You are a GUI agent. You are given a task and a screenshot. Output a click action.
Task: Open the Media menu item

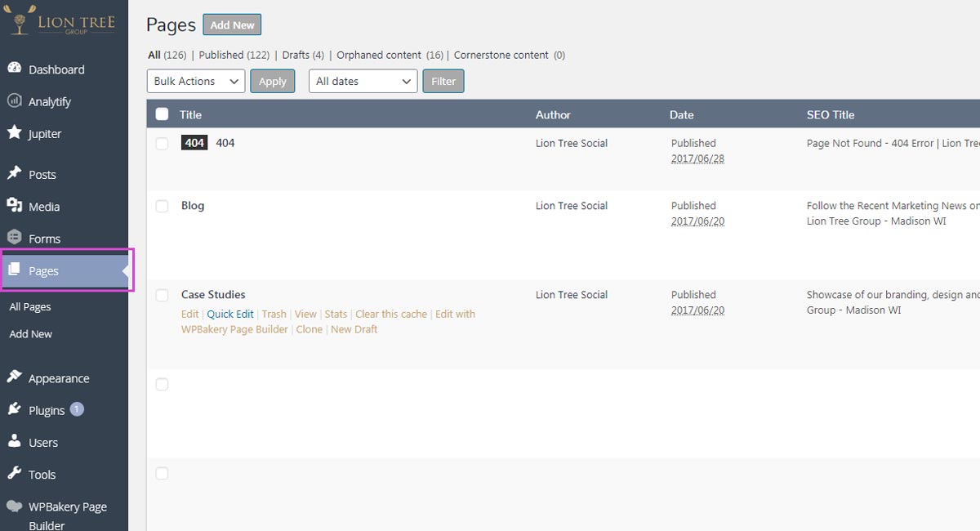click(44, 206)
